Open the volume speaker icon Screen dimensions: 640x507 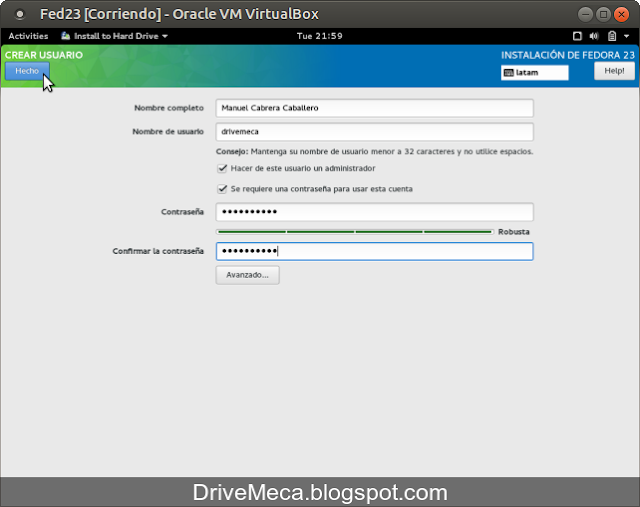click(x=594, y=36)
